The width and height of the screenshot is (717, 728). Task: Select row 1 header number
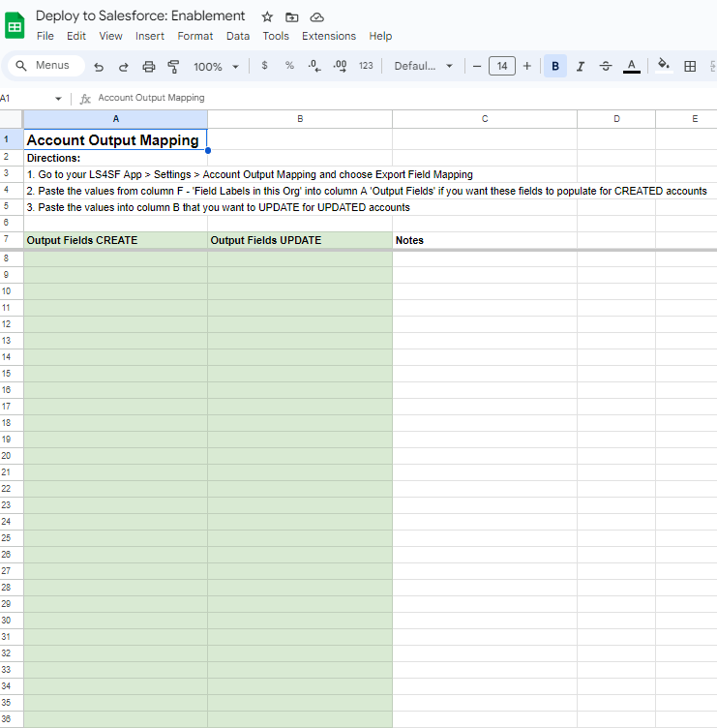12,139
